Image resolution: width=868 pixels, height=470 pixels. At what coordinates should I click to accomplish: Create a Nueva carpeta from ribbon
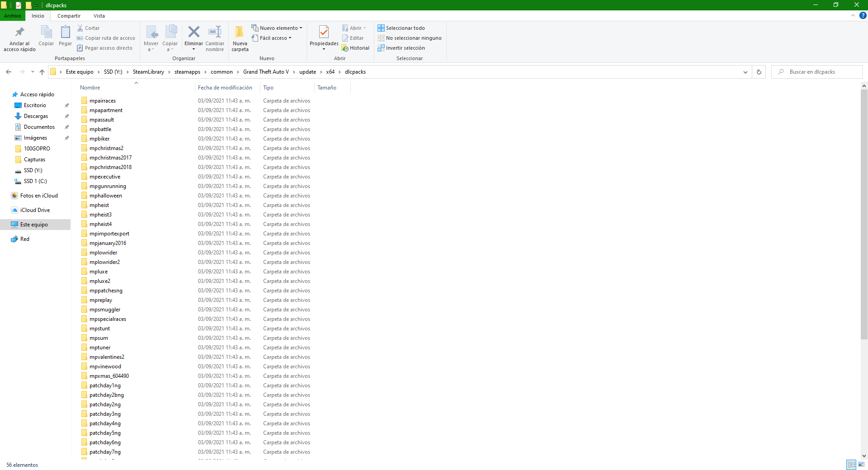[240, 33]
